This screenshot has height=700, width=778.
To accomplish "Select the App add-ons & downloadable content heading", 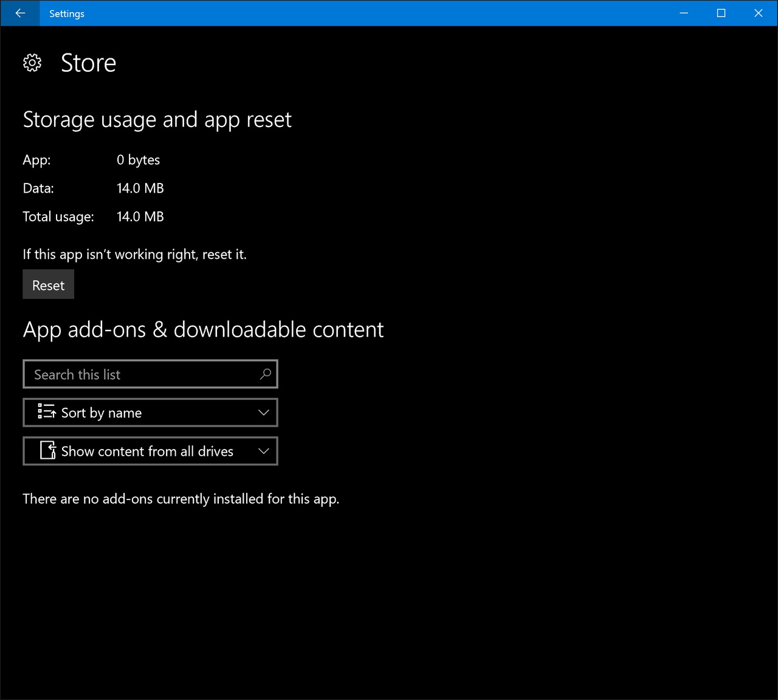I will click(x=204, y=329).
